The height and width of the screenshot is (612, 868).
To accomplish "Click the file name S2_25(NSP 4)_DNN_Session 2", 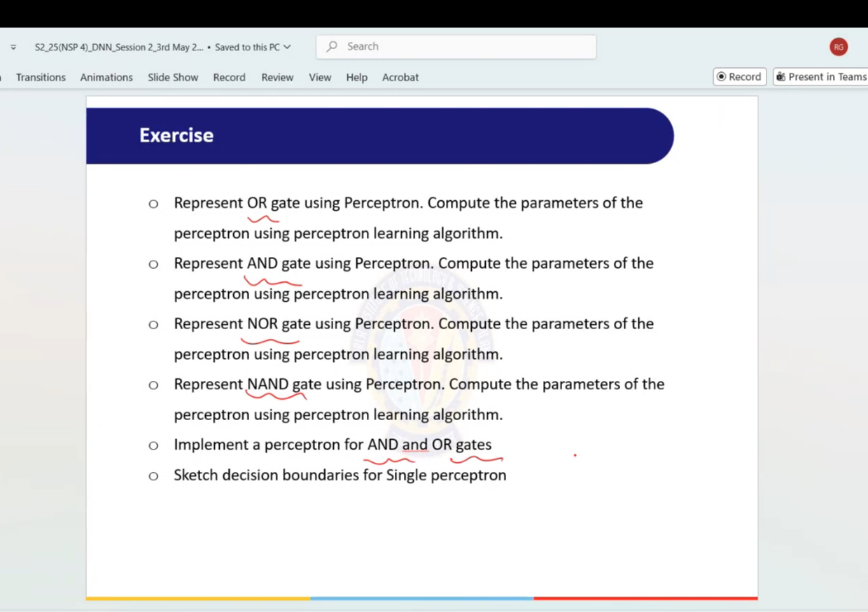I will click(x=119, y=48).
